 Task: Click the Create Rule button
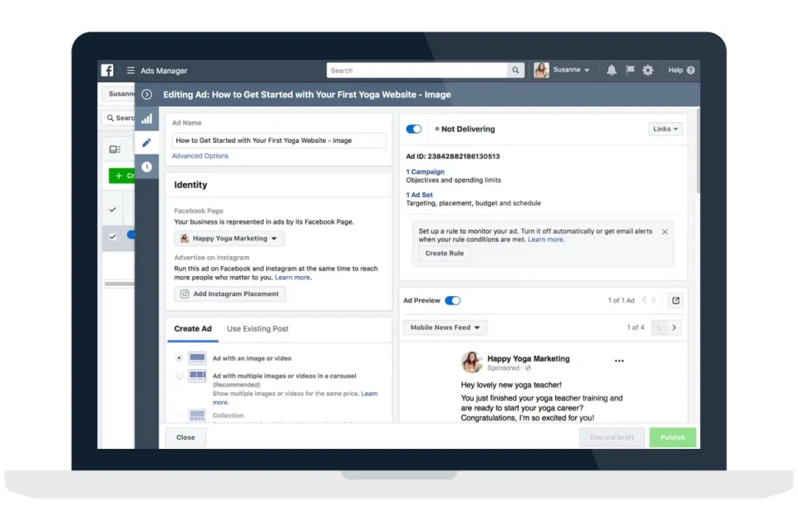tap(444, 253)
